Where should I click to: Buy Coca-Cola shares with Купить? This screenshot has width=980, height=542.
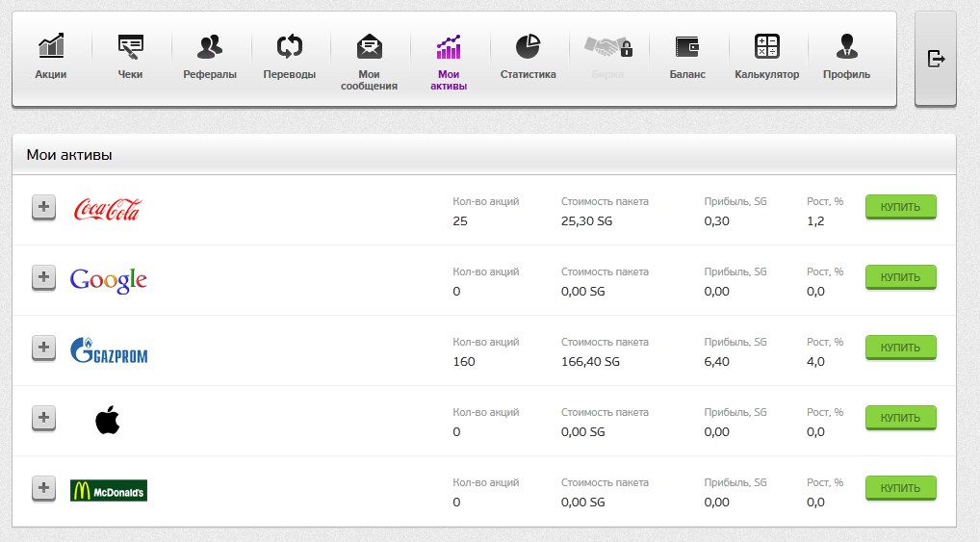[901, 207]
